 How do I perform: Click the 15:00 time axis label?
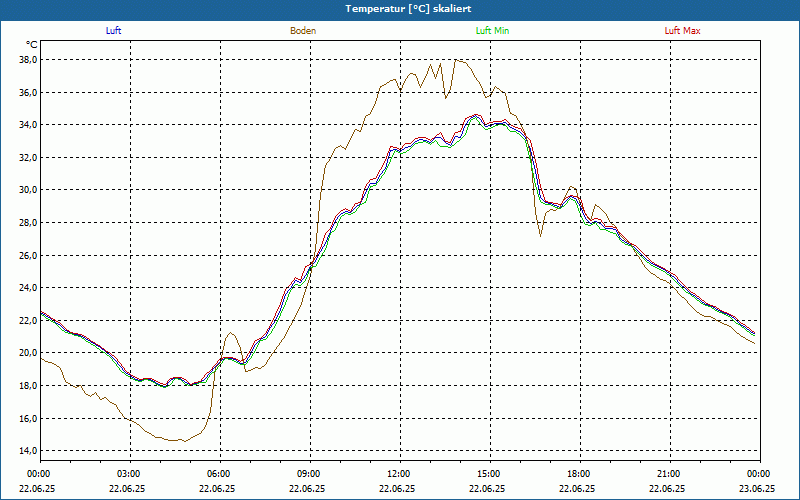[x=487, y=474]
